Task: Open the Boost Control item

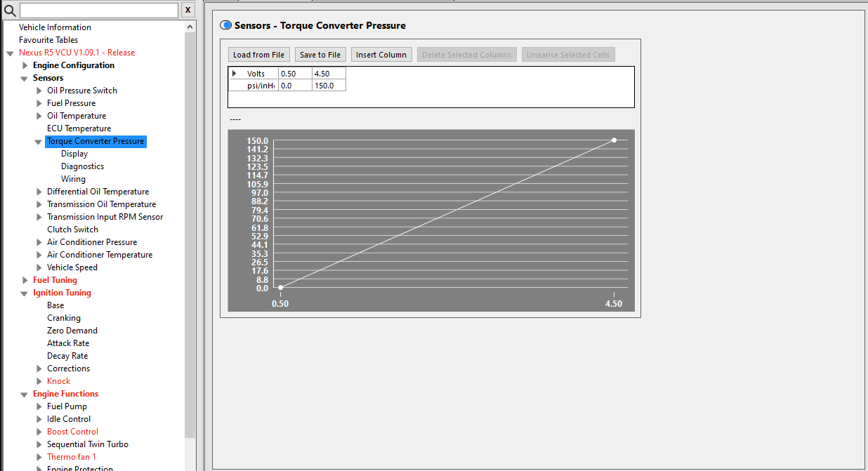Action: (x=72, y=432)
